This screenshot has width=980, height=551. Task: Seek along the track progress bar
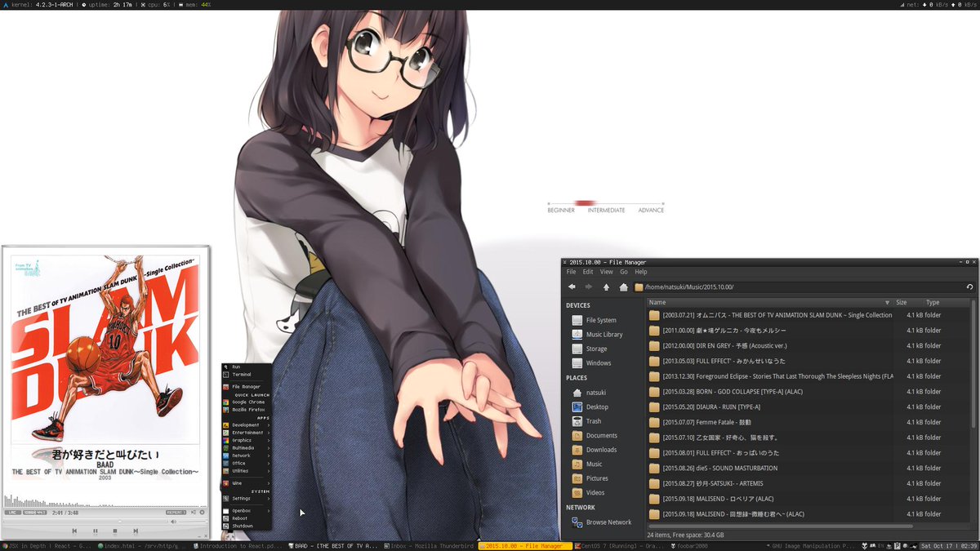click(85, 522)
